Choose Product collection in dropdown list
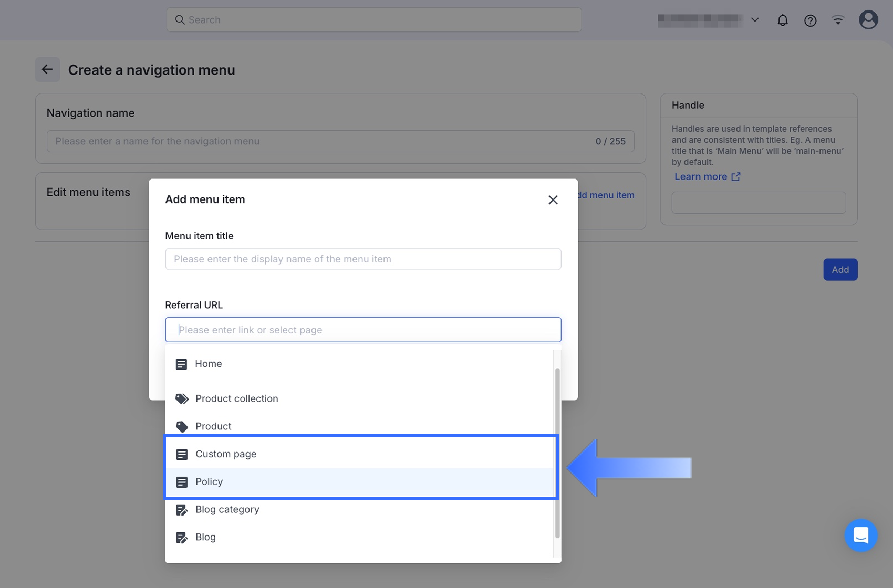The width and height of the screenshot is (893, 588). (236, 398)
